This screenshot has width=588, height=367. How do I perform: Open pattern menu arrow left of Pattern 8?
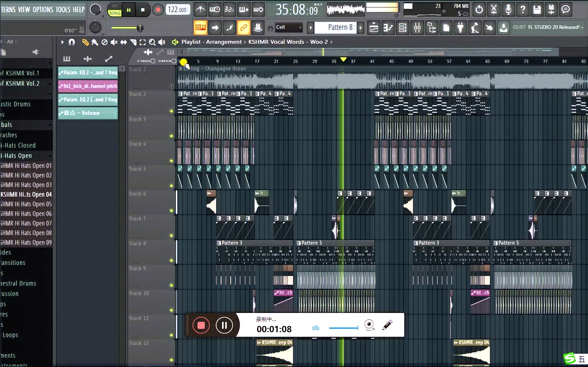click(x=310, y=27)
